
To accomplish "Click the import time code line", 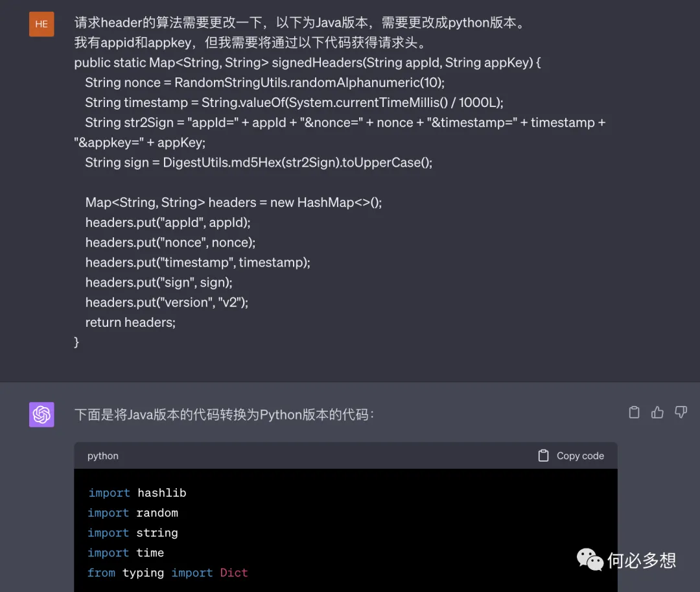I will tap(126, 553).
